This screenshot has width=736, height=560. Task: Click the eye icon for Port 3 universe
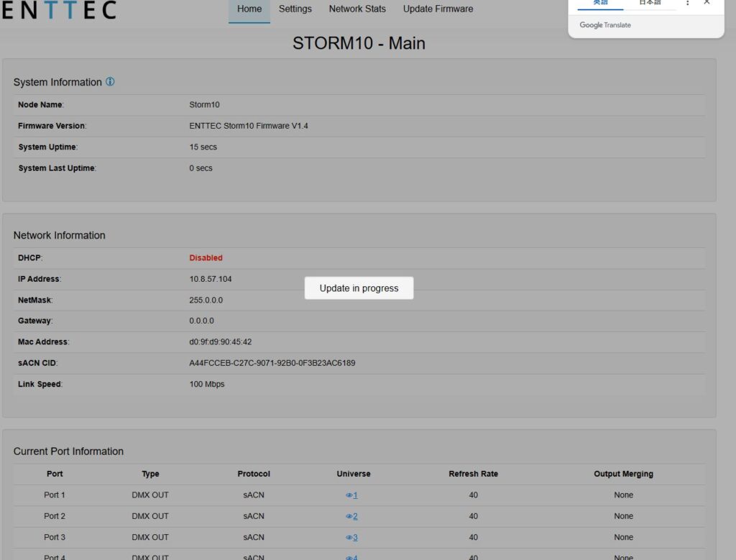(x=349, y=538)
